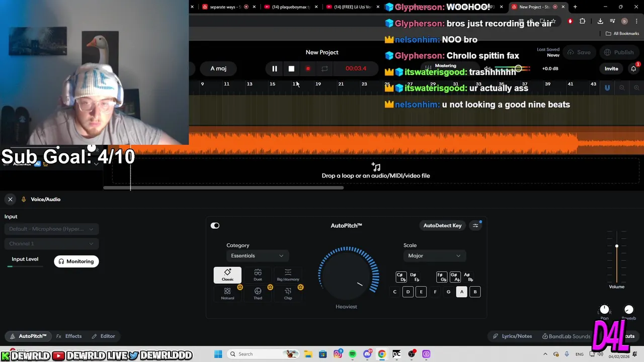This screenshot has height=362, width=644.
Task: Click the 00:03.4 time display
Action: click(x=356, y=68)
